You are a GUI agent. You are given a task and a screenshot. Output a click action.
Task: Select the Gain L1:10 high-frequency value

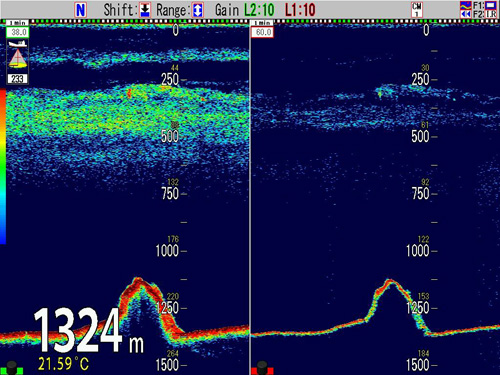300,10
